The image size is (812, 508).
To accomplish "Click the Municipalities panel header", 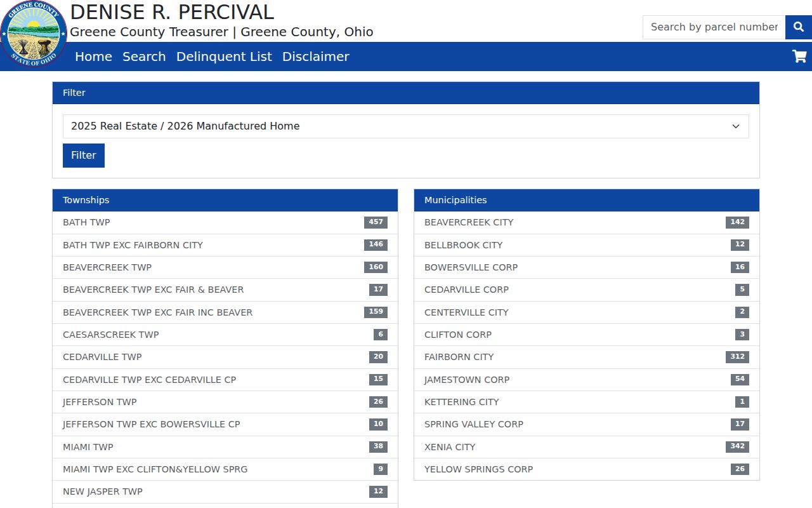I will pyautogui.click(x=587, y=200).
